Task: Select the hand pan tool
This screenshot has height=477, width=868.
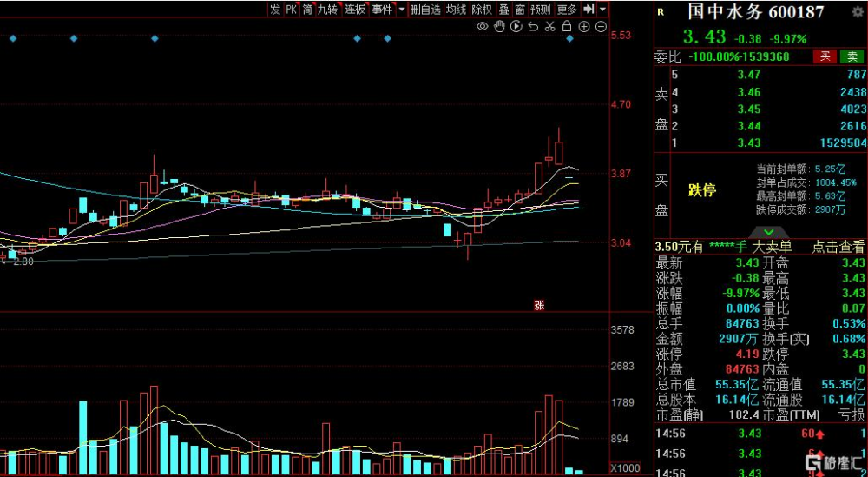Action: [500, 26]
